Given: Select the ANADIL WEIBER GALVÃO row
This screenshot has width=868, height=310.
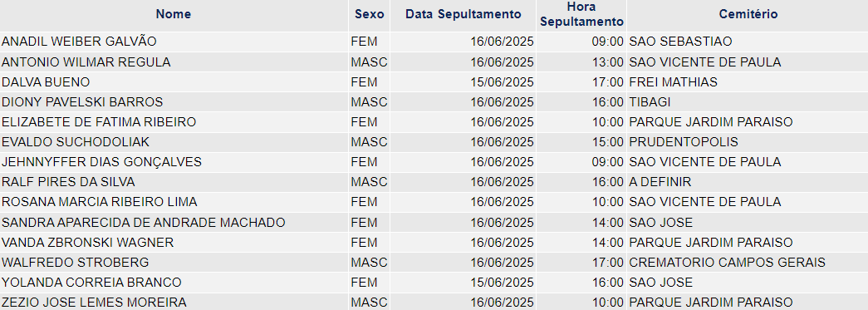Looking at the screenshot, I should tap(434, 42).
